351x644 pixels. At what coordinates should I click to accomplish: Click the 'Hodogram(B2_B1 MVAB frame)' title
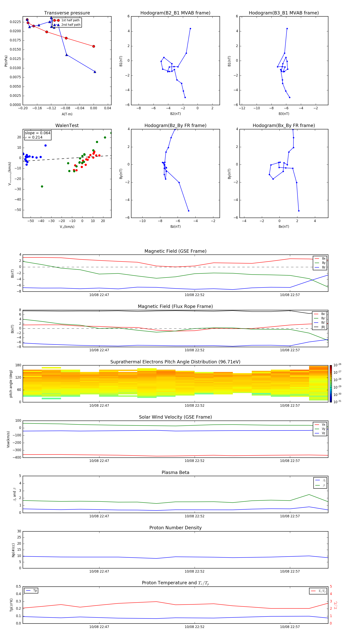coord(175,13)
